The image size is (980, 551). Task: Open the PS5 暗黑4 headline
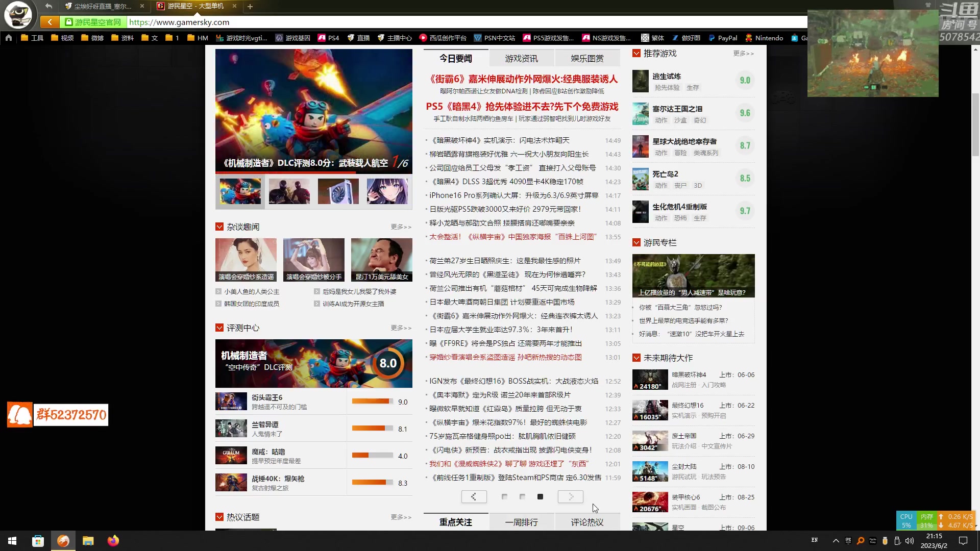[522, 107]
